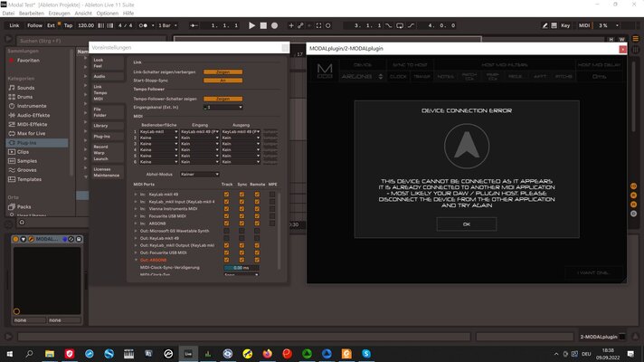Toggle Remote checkbox for In: Focusrite USB MIDI
The width and height of the screenshot is (644, 362).
pos(257,216)
